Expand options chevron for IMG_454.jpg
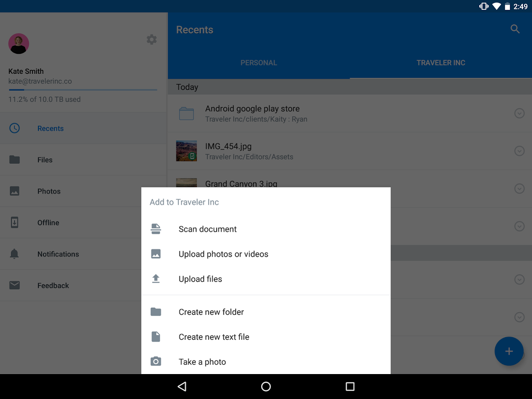 pos(520,151)
